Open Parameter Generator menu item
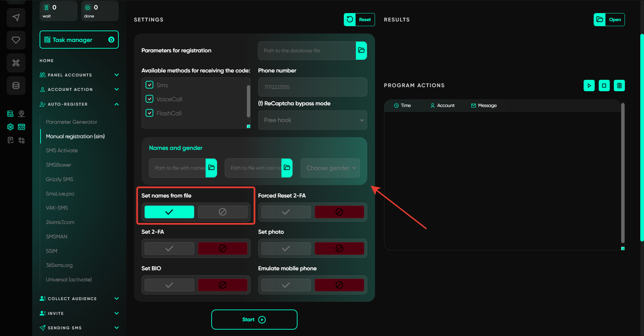Screen dimensions: 644x336 (x=71, y=122)
